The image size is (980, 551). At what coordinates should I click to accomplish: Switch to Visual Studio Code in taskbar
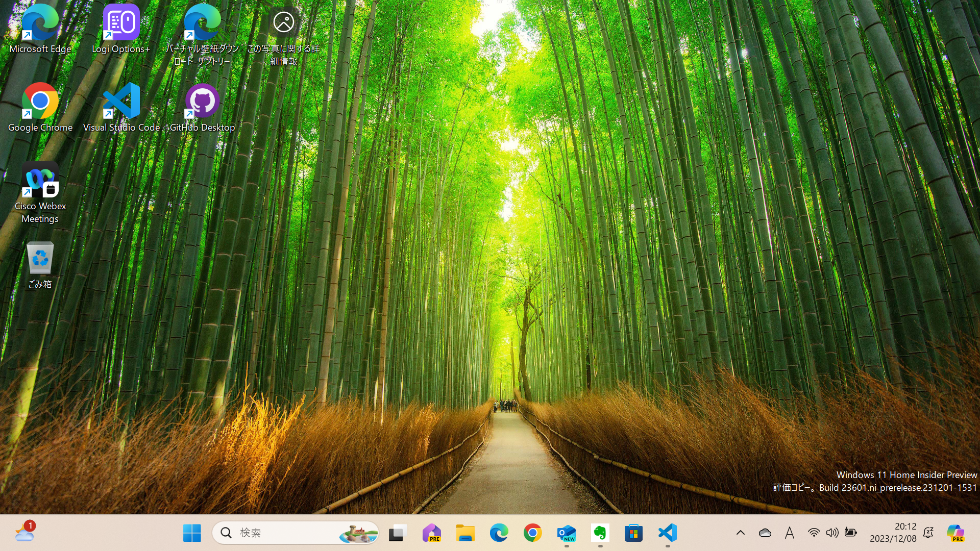667,533
